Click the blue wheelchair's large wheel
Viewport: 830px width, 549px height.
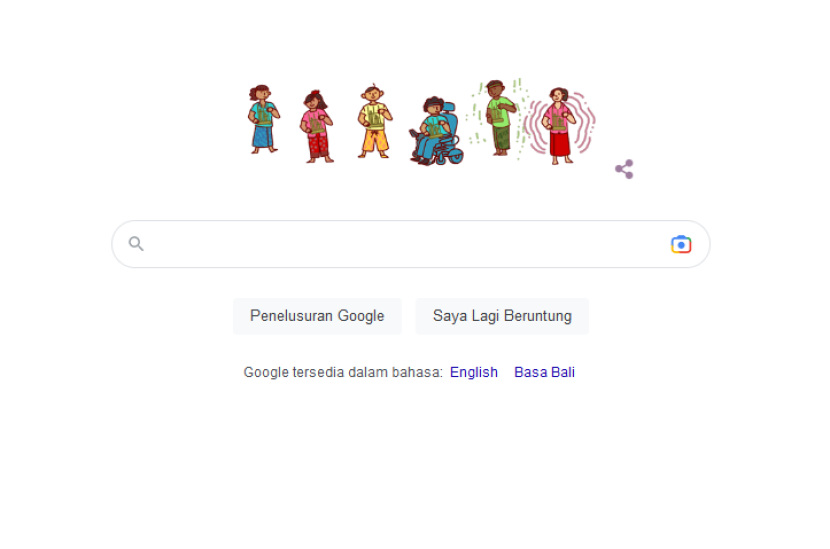point(455,156)
